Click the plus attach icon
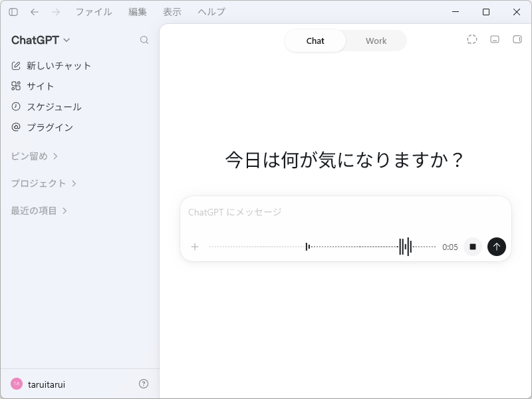532x399 pixels. pos(195,247)
